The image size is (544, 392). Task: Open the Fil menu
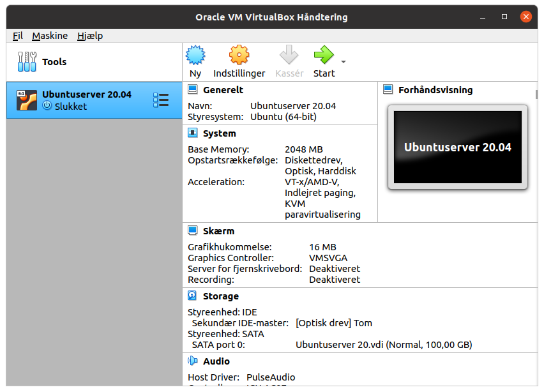(x=18, y=36)
